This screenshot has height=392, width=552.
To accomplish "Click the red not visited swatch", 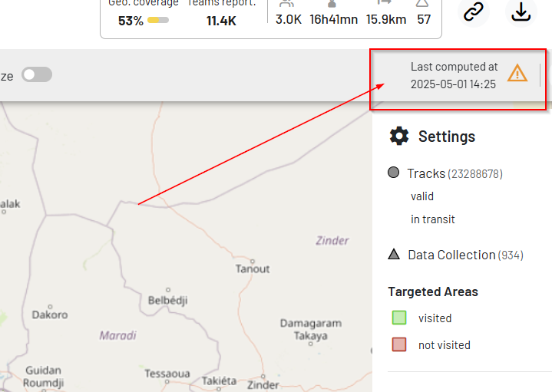I will point(399,344).
